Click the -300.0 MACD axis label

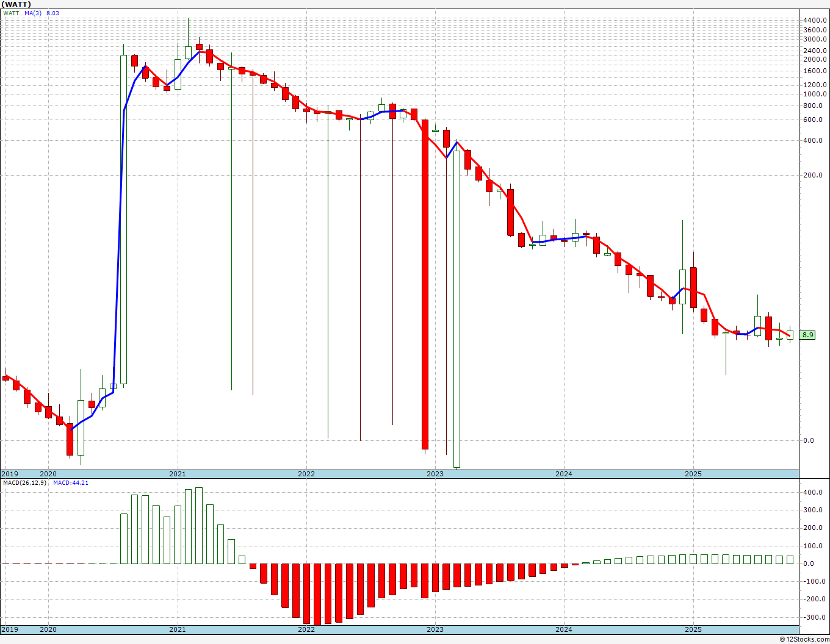click(815, 617)
